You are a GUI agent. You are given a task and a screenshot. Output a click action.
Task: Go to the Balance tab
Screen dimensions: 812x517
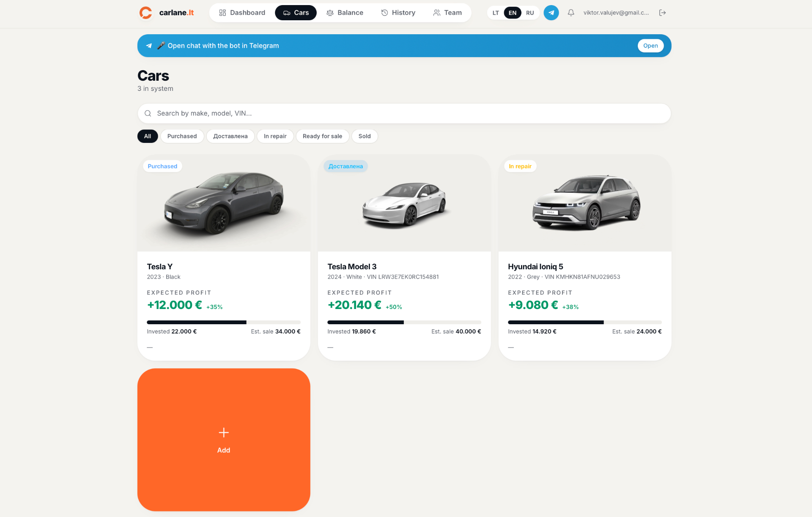[345, 13]
